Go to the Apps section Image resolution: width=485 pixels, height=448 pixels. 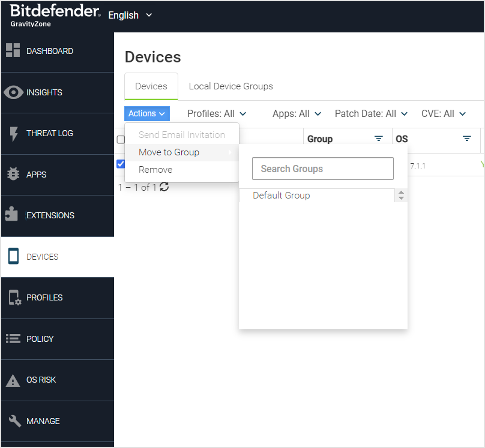coord(40,175)
